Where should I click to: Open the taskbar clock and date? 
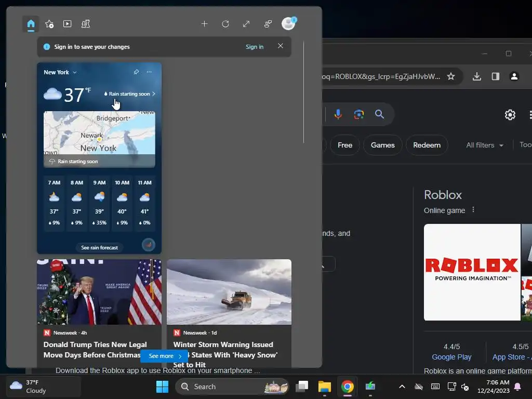tap(494, 387)
